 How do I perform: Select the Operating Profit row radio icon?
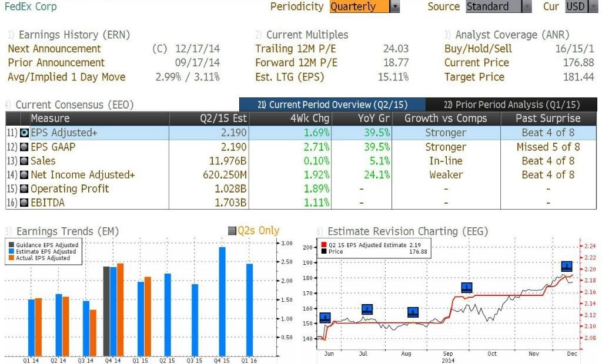point(24,188)
